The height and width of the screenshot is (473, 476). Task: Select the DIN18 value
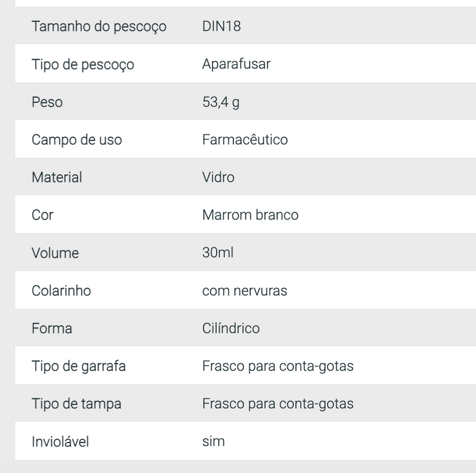[x=221, y=27]
